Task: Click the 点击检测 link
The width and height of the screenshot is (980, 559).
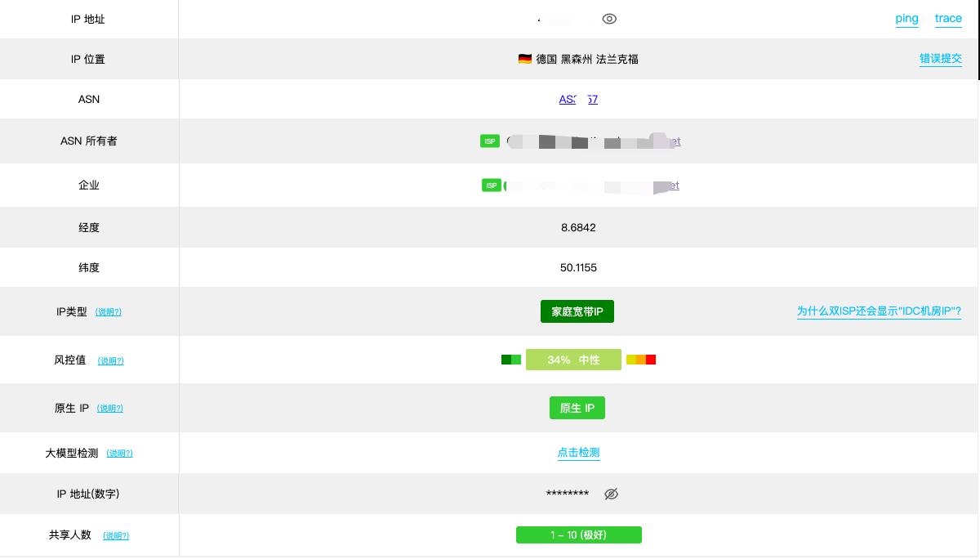Action: [x=578, y=453]
